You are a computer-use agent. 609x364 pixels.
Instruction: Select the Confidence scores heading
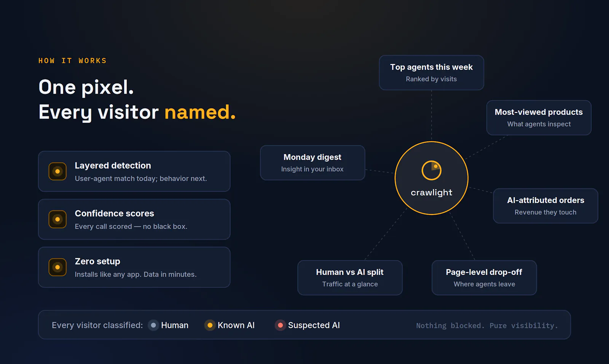tap(114, 213)
